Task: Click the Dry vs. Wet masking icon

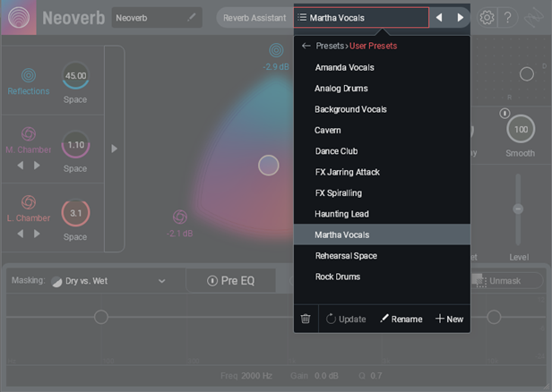Action: (x=56, y=281)
